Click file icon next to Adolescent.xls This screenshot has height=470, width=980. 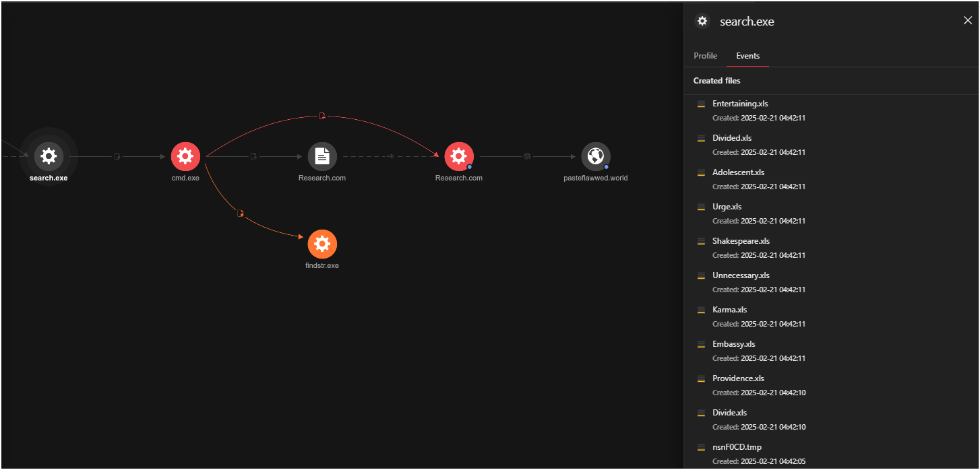point(701,173)
